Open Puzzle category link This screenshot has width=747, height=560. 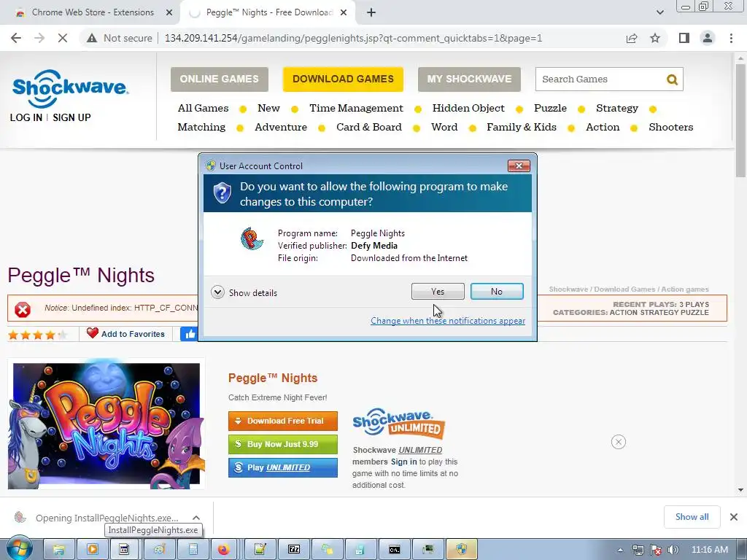pyautogui.click(x=550, y=108)
